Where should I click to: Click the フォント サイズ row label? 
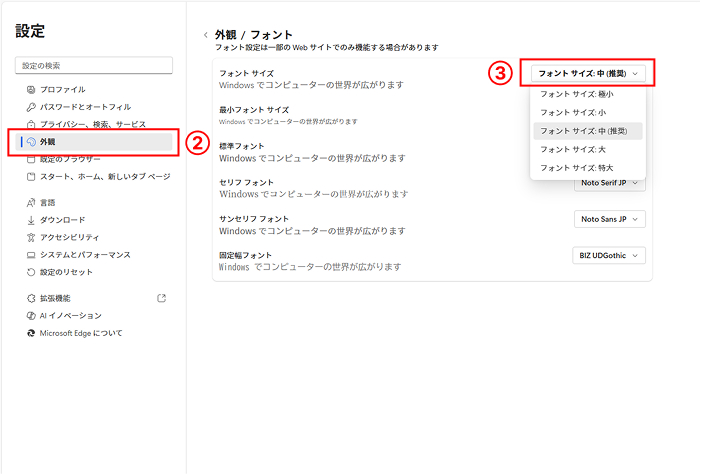[246, 73]
